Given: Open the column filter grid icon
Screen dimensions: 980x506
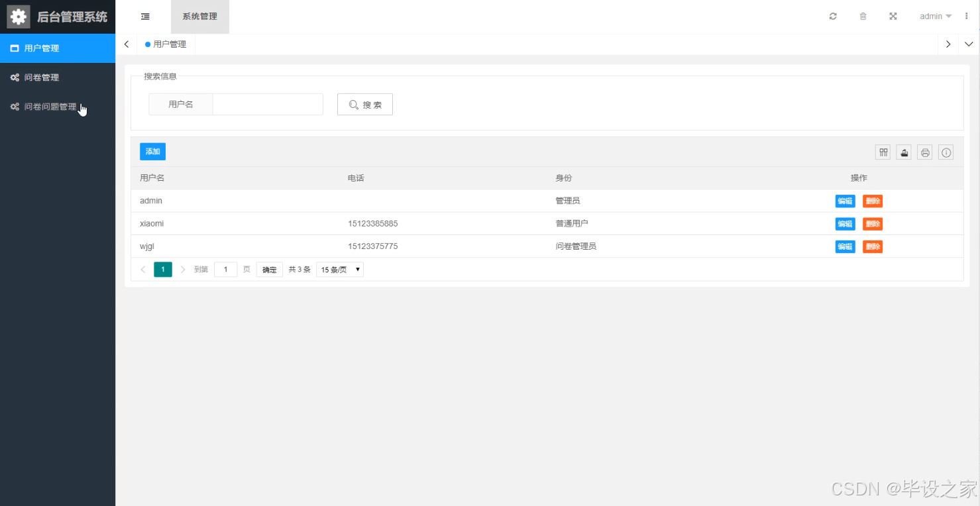Looking at the screenshot, I should point(883,152).
